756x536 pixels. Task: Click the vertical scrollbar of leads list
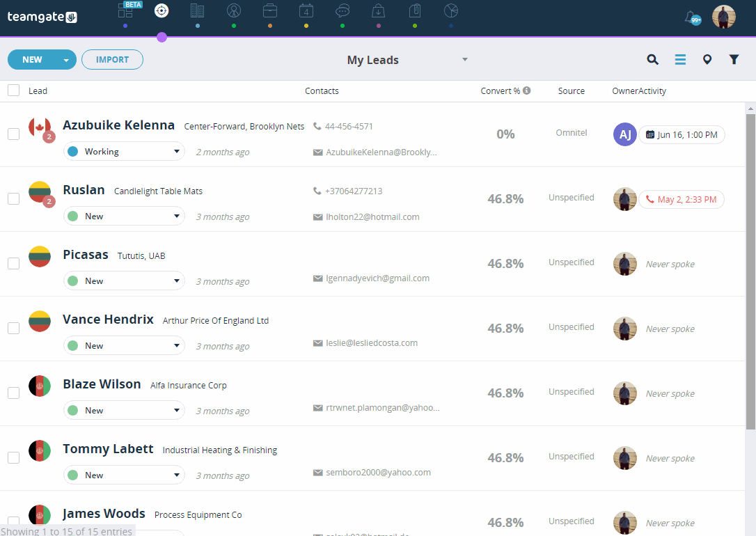(x=750, y=271)
